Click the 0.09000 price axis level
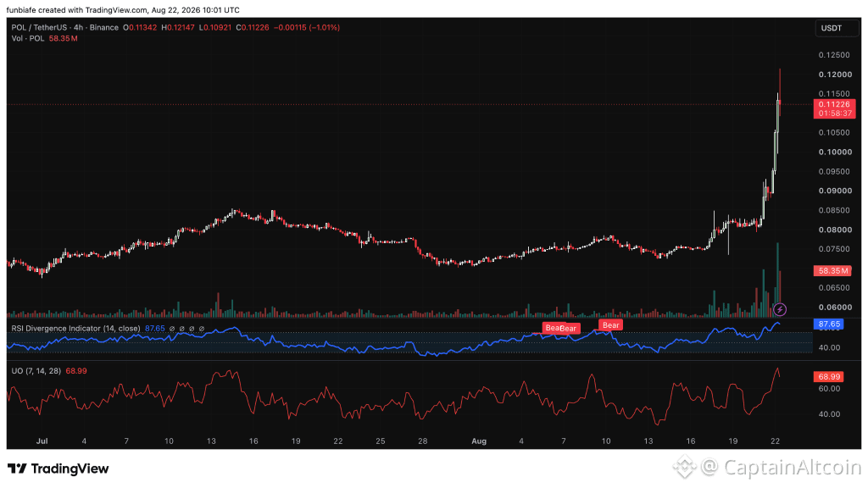 834,191
